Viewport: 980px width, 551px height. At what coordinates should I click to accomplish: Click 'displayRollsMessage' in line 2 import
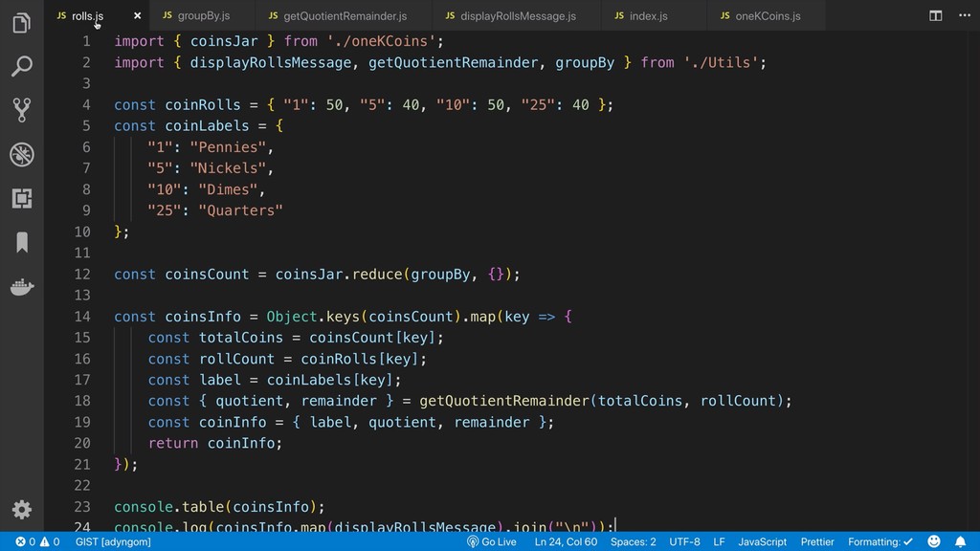pos(271,62)
